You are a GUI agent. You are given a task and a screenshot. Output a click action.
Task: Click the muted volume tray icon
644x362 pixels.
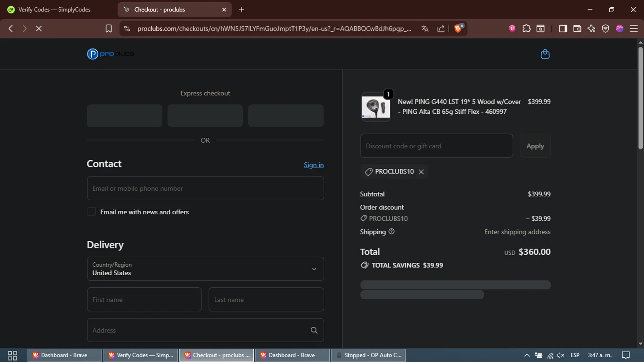coord(561,356)
